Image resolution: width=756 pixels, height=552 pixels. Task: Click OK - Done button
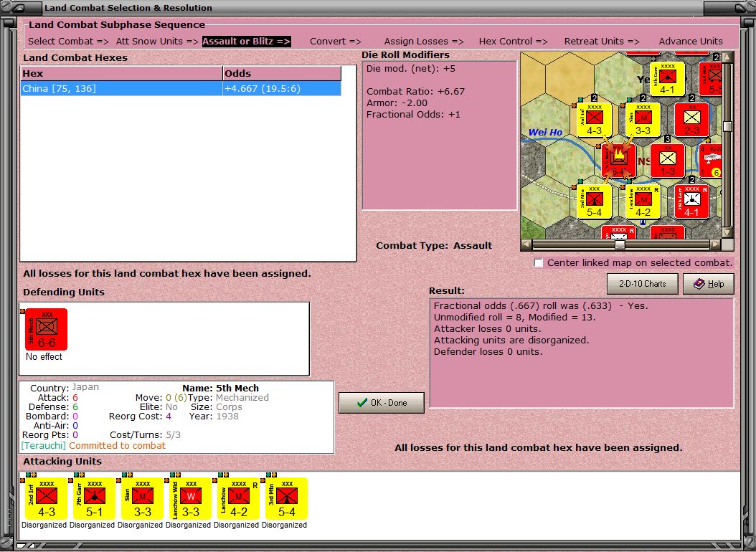point(382,403)
